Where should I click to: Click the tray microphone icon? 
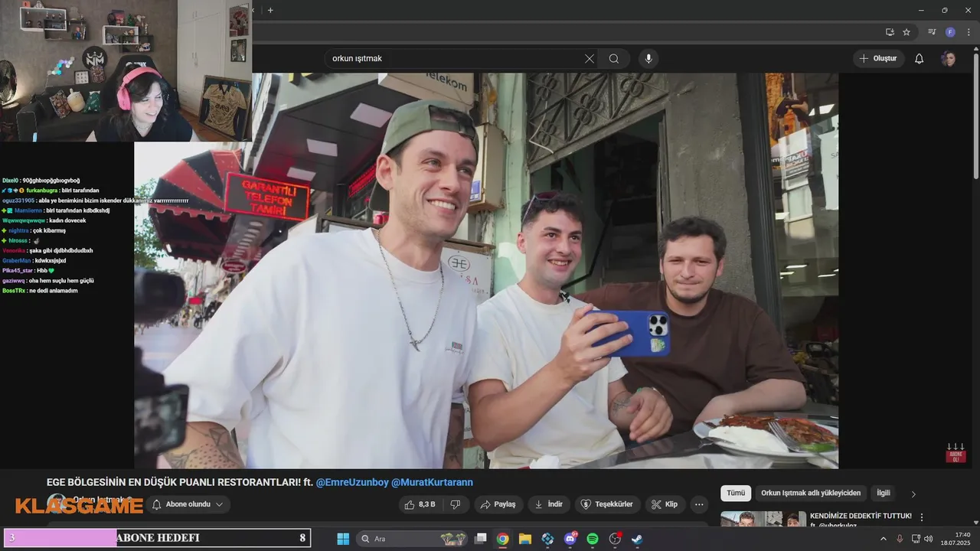coord(900,539)
